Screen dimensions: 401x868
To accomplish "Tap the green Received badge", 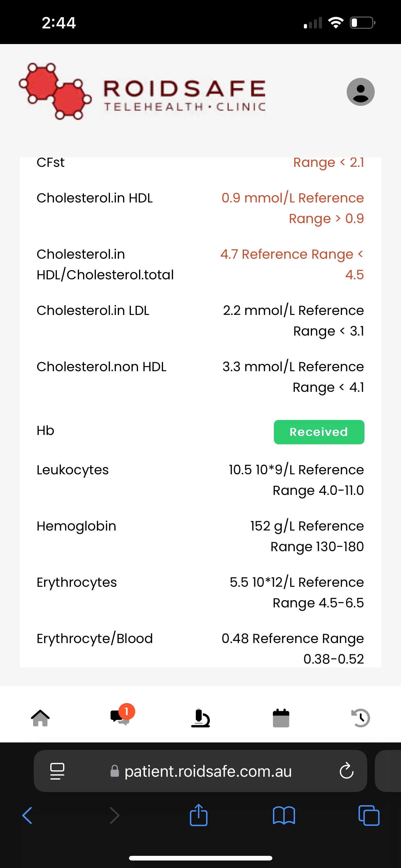I will (x=319, y=432).
